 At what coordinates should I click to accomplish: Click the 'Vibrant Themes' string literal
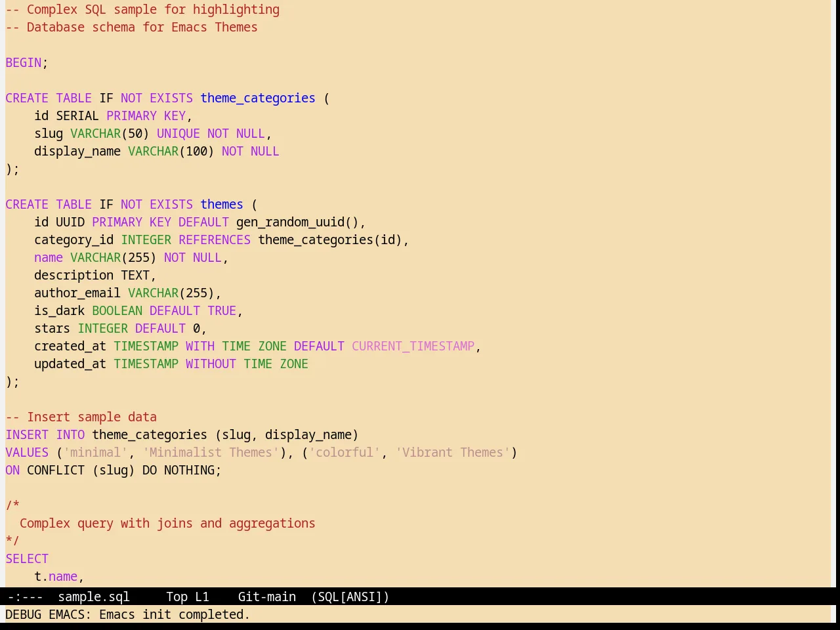pyautogui.click(x=453, y=452)
